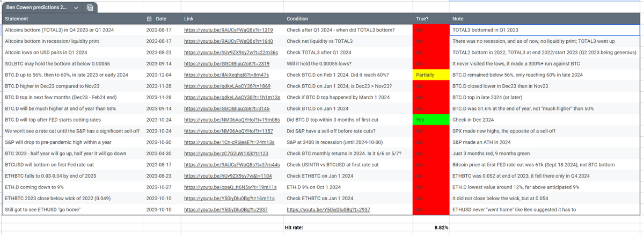Open True? dropdown for SOLBTC may hold row
Image resolution: width=644 pixels, height=235 pixels.
click(431, 63)
